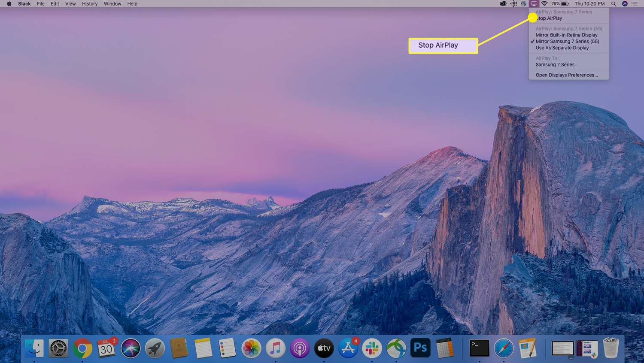
Task: Open the Terminal app in Dock
Action: coord(479,348)
